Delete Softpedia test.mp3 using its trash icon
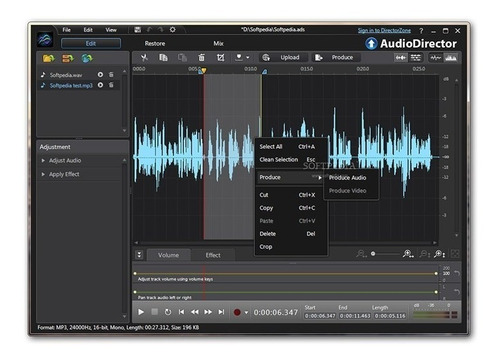 coord(111,85)
